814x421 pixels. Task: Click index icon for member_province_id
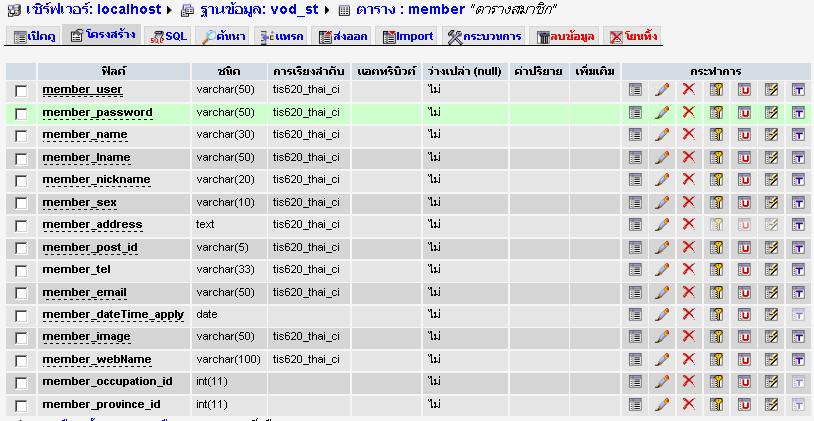(x=771, y=404)
